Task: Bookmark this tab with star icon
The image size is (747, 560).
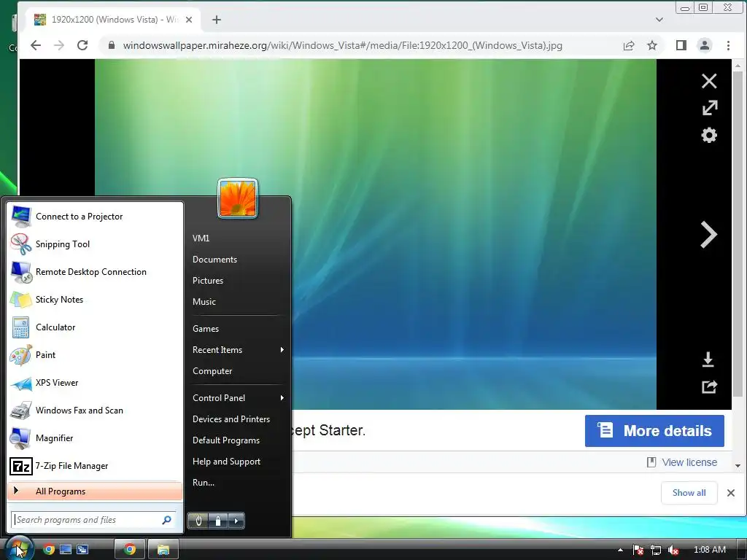Action: click(x=651, y=45)
